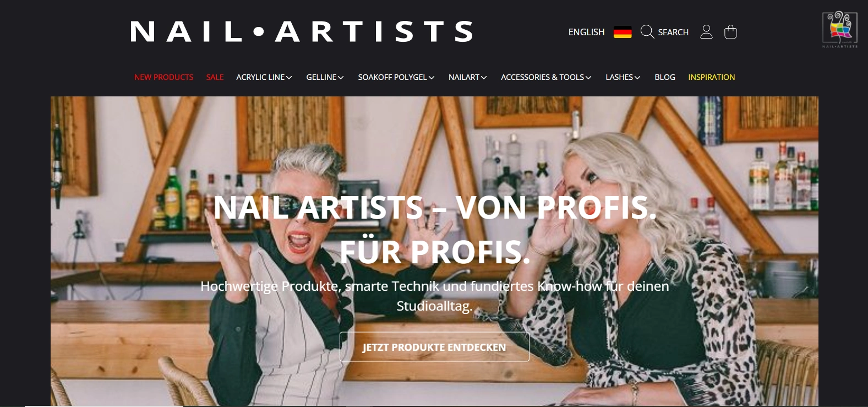Switch language with the ENGLISH link
Screen dimensions: 868x407
click(586, 32)
